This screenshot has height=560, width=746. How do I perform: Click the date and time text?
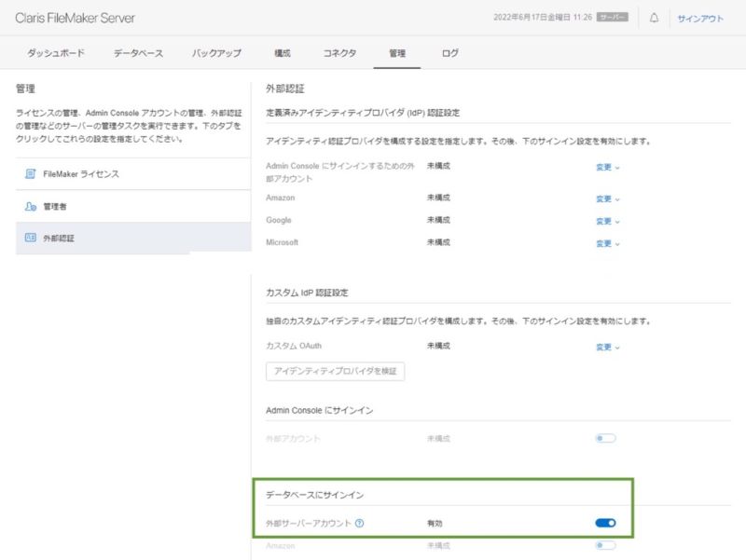click(543, 17)
